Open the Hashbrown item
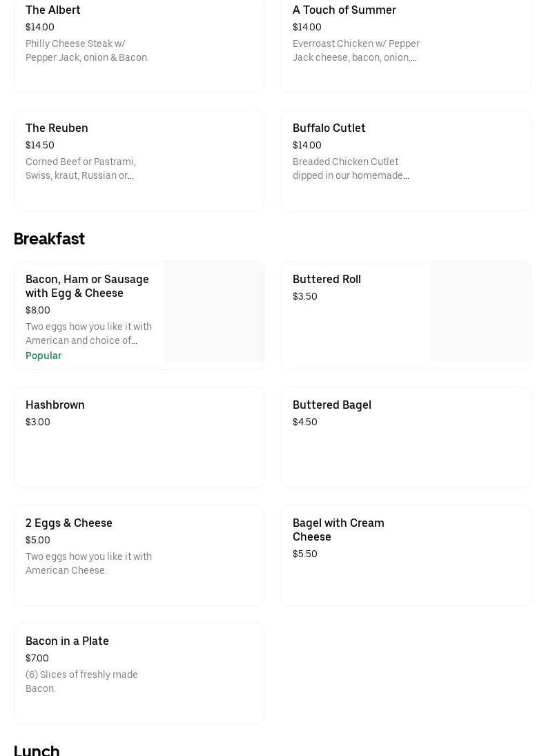 coord(55,405)
